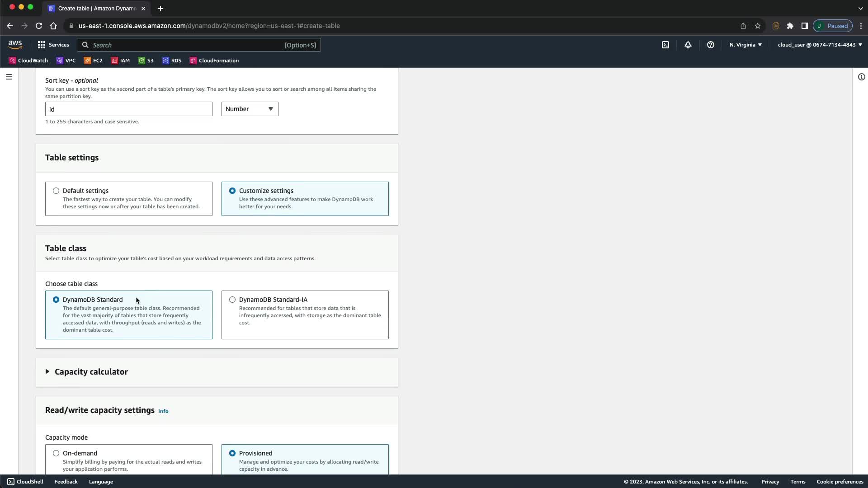Viewport: 868px width, 488px height.
Task: Open the cloud_user account menu
Action: pyautogui.click(x=820, y=45)
